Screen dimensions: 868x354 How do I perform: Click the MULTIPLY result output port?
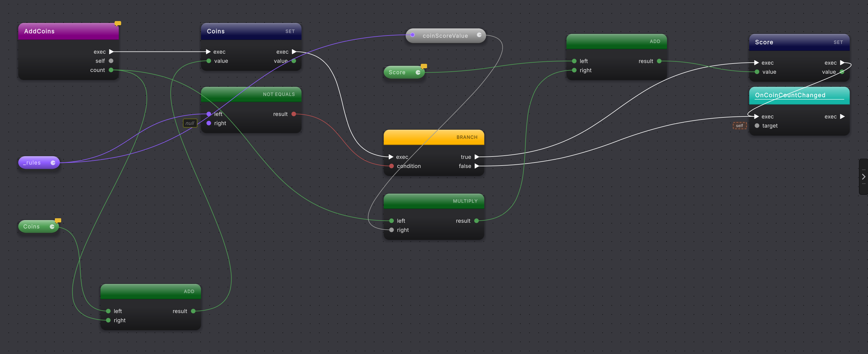(x=476, y=221)
